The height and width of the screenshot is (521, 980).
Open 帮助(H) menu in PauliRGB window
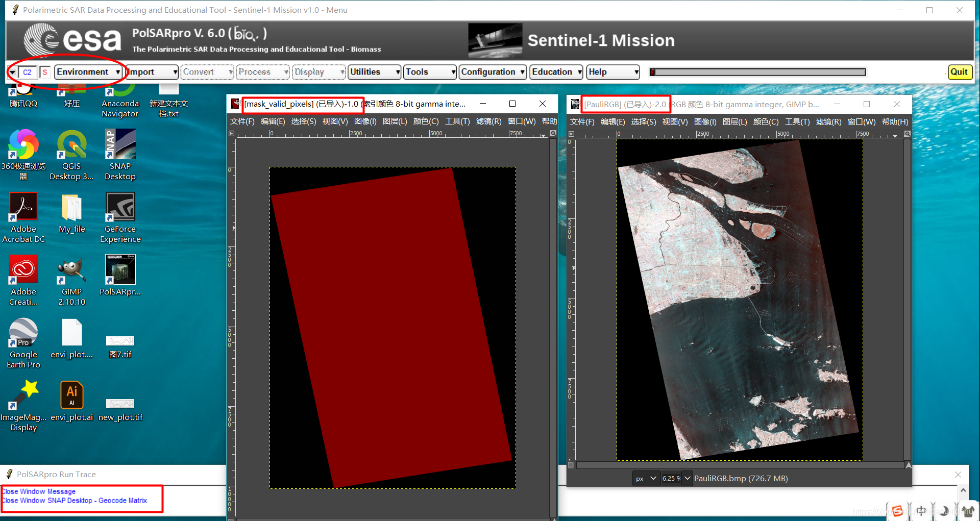point(895,122)
